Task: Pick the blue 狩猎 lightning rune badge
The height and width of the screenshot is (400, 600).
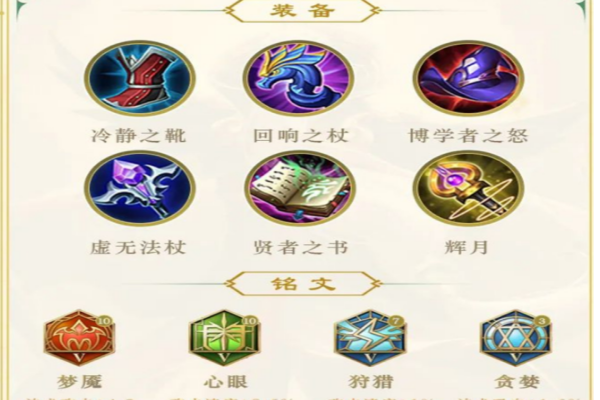Action: tap(370, 338)
